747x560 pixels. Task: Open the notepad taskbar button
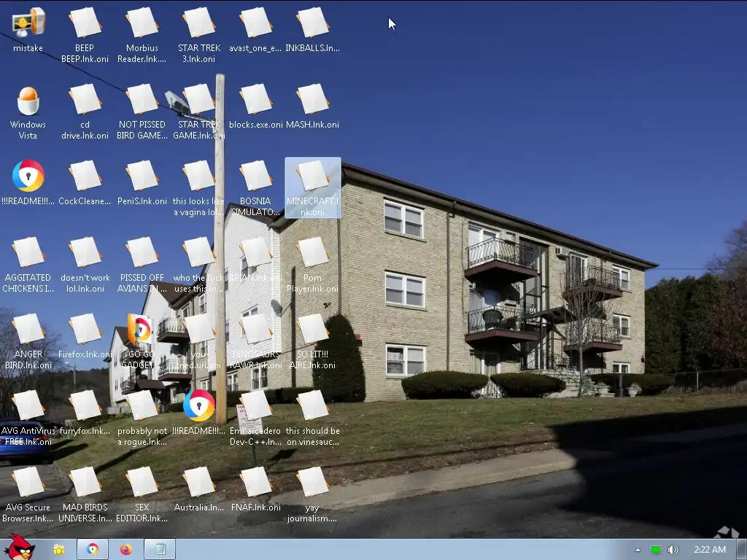coord(160,550)
